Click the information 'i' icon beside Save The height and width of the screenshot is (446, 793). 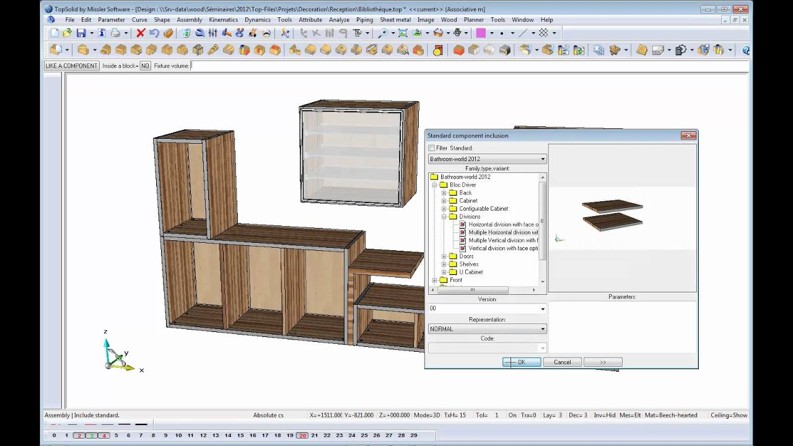click(x=102, y=33)
